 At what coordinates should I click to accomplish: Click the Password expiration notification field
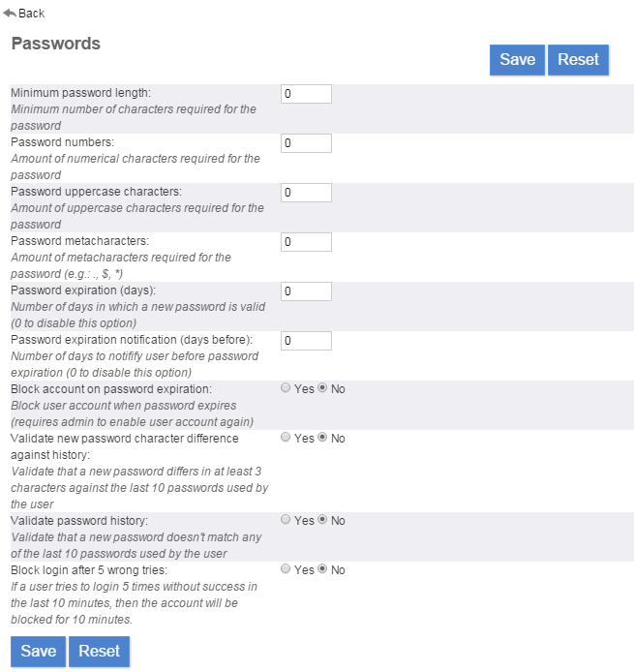[x=306, y=341]
